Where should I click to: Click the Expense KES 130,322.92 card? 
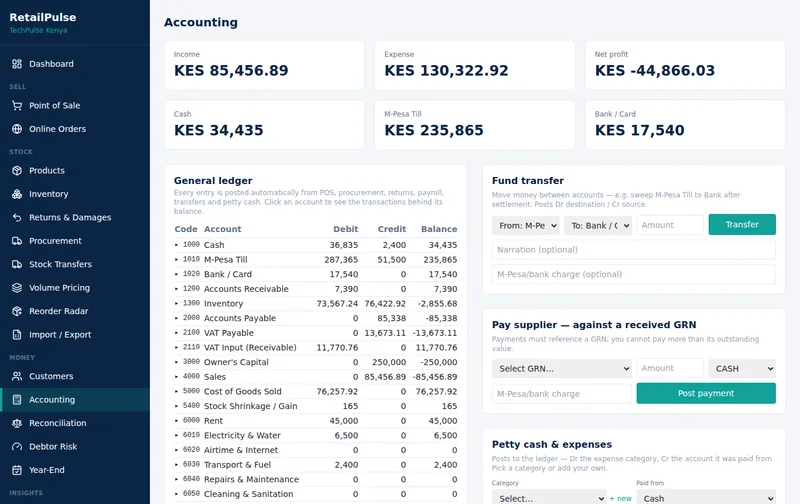474,65
